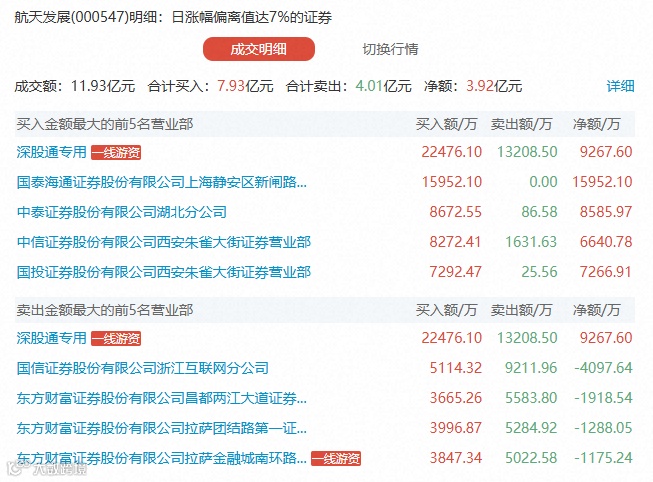Select the 成交明细 tab
Viewport: 653px width, 482px height.
[259, 49]
